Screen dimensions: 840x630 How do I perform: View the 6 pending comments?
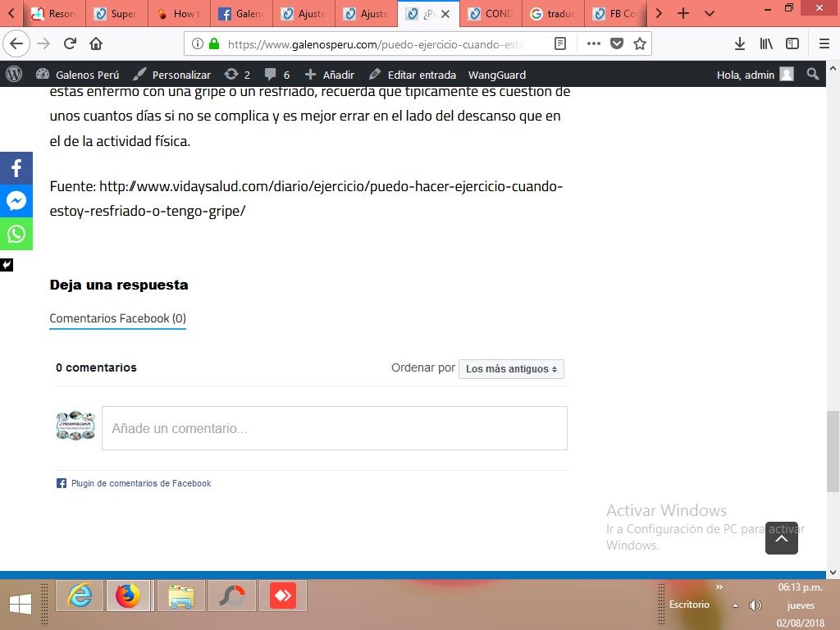(277, 75)
